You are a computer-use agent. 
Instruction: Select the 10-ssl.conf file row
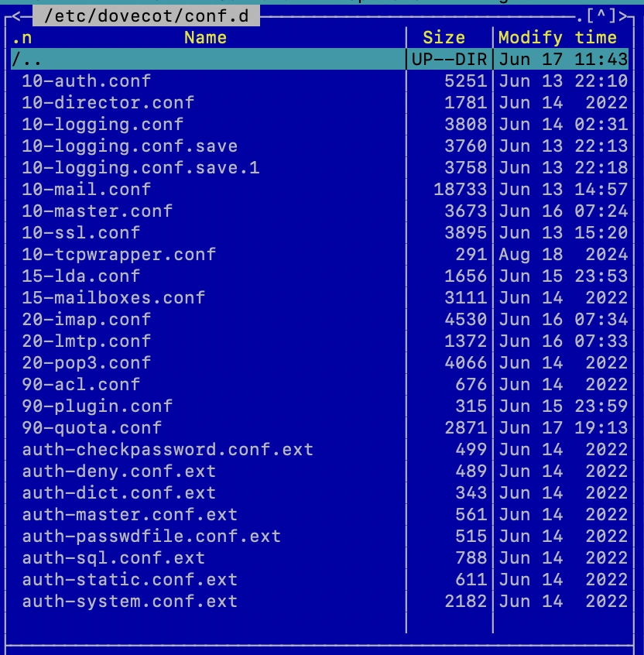click(x=80, y=232)
